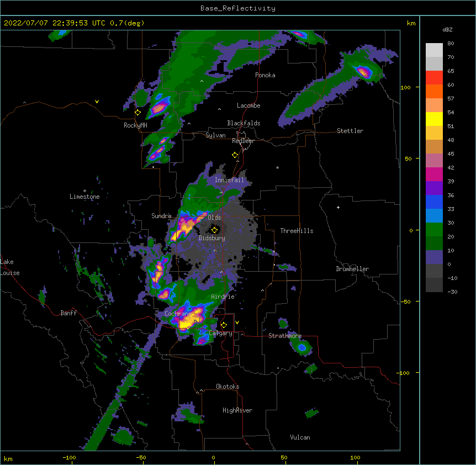The width and height of the screenshot is (476, 465).
Task: Click the yellow v marker northeast of Calgary
Action: click(237, 323)
